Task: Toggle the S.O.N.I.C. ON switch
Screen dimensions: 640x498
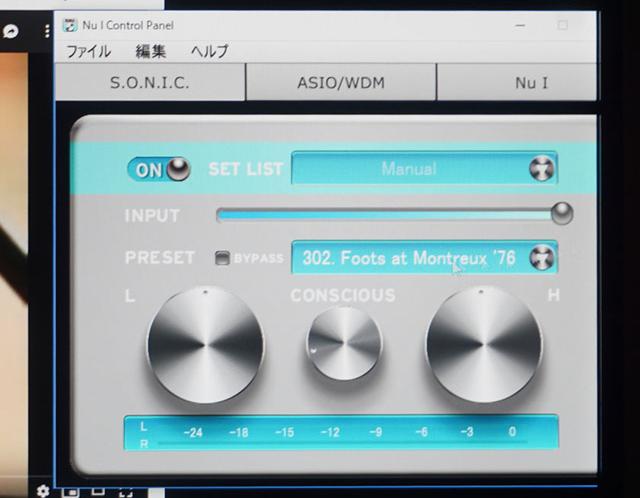Action: 159,169
